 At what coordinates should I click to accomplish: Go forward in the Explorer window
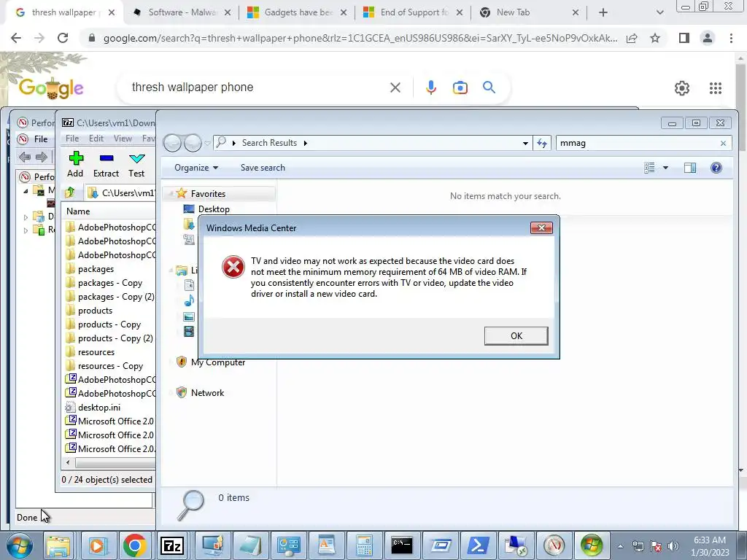click(193, 143)
